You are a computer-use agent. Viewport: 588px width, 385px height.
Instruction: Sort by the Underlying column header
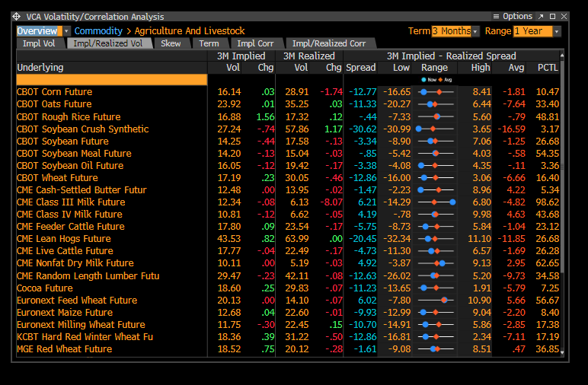(x=40, y=68)
